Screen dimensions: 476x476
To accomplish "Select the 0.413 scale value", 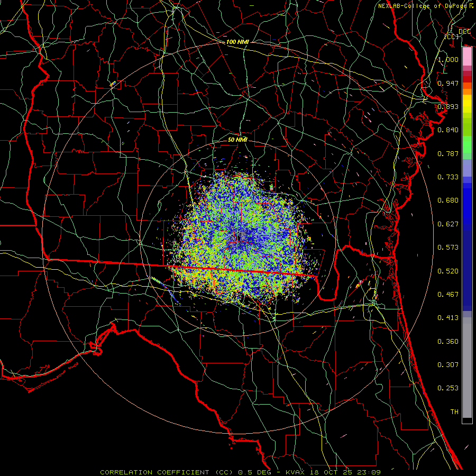I will [448, 318].
